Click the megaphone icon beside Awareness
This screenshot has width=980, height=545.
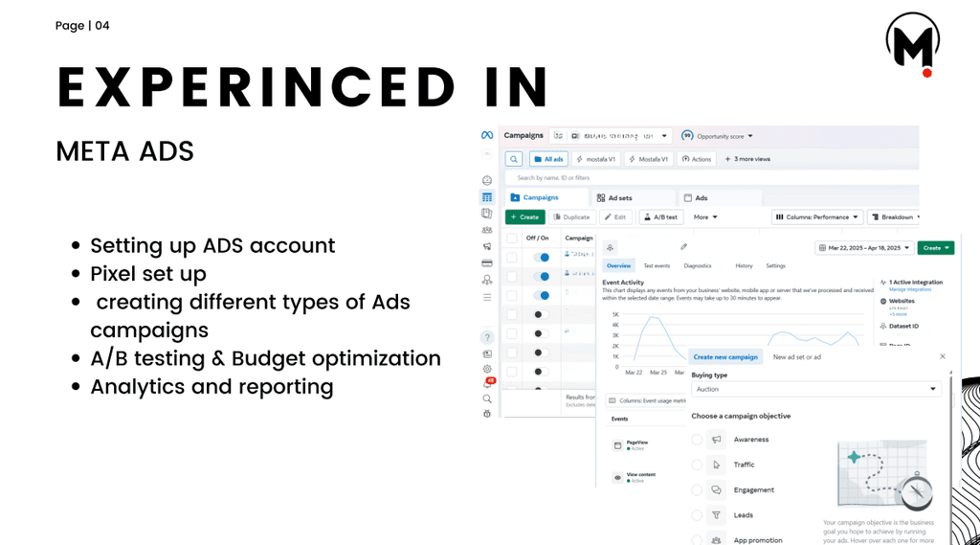(x=716, y=440)
